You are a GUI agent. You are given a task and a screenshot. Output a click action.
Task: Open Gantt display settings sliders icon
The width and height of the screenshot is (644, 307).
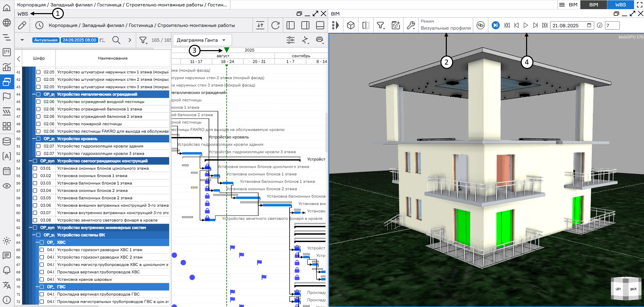[291, 40]
